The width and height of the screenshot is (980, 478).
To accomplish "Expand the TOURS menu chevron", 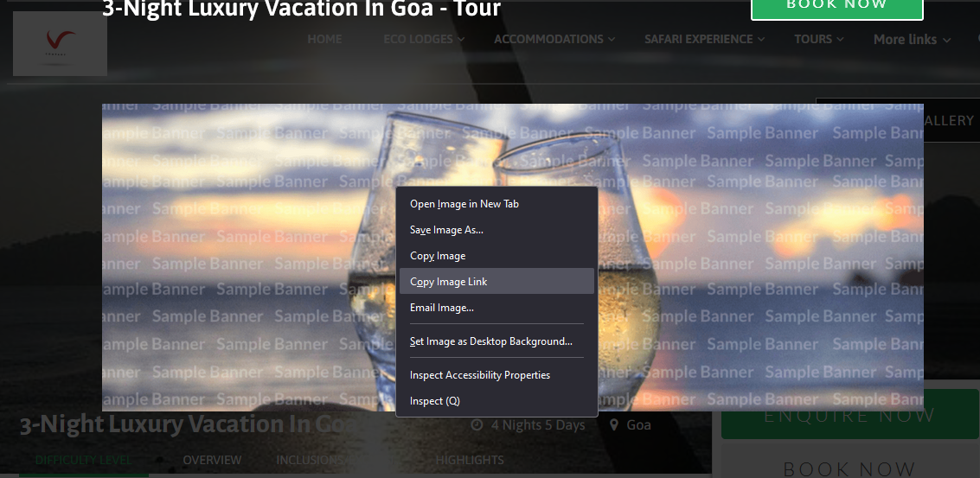I will tap(840, 40).
